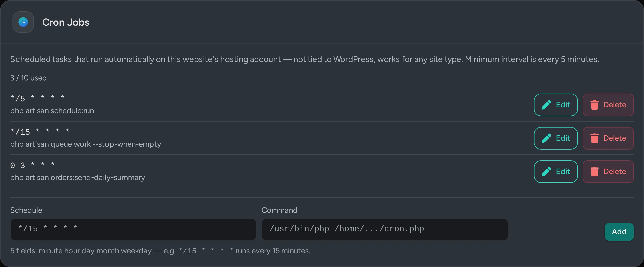Screen dimensions: 644x267
Task: Edit the orders:send-daily-summary cron job
Action: pos(556,171)
